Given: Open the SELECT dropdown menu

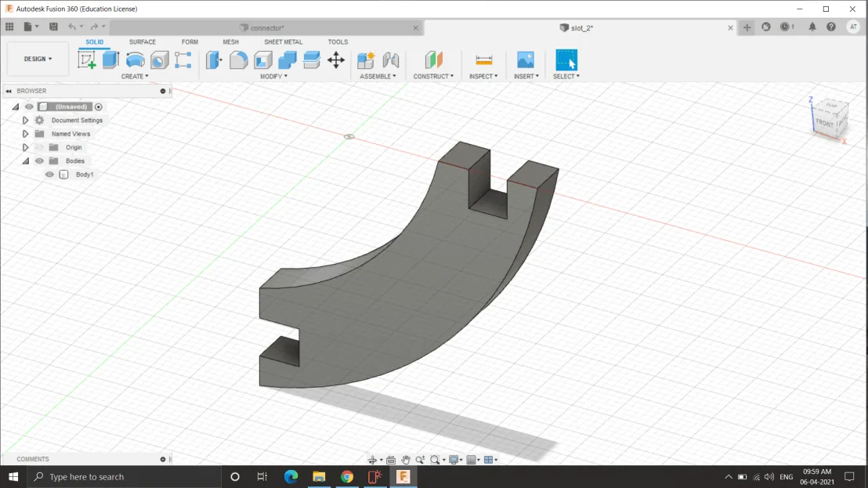Looking at the screenshot, I should 566,76.
